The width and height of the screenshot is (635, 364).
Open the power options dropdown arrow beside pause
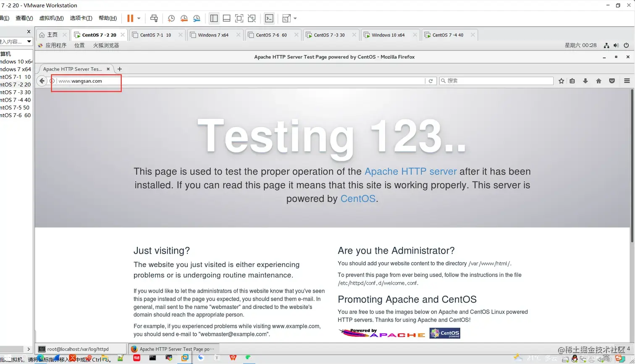[139, 18]
